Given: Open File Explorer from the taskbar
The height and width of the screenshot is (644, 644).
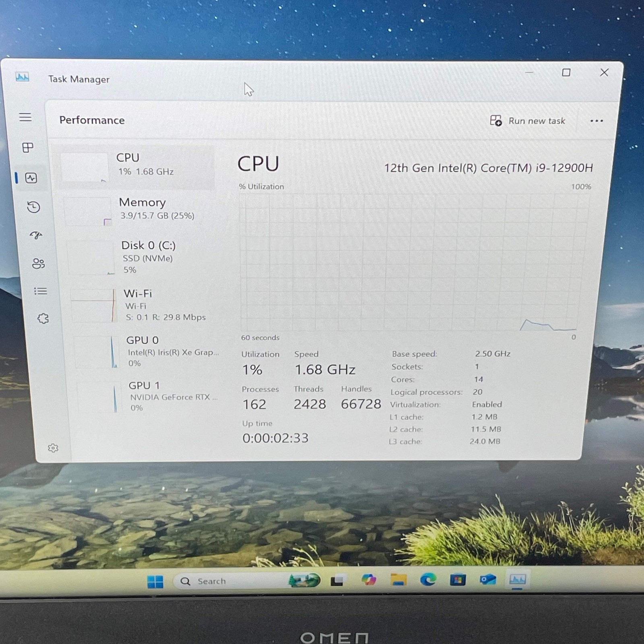Looking at the screenshot, I should [x=398, y=580].
